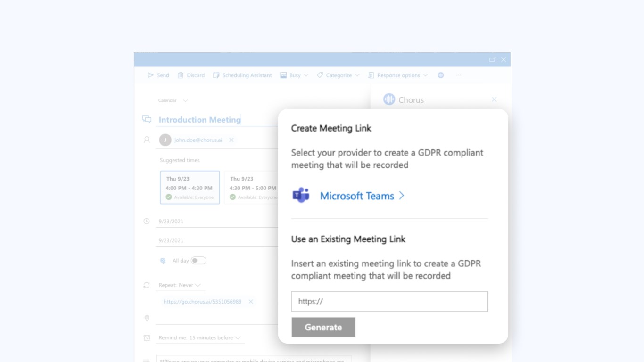
Task: Click the location pin icon
Action: (x=147, y=319)
